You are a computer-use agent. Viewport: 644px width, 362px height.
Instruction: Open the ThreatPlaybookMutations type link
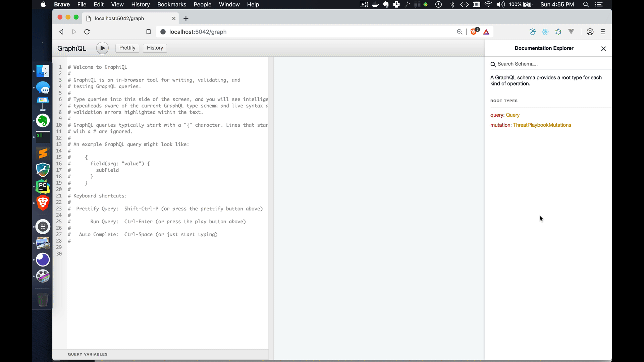coord(542,125)
